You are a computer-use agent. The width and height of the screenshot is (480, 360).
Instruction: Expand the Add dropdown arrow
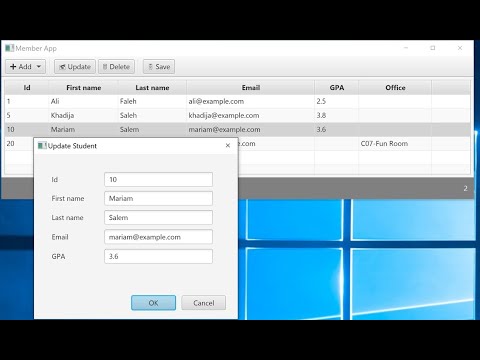click(39, 67)
